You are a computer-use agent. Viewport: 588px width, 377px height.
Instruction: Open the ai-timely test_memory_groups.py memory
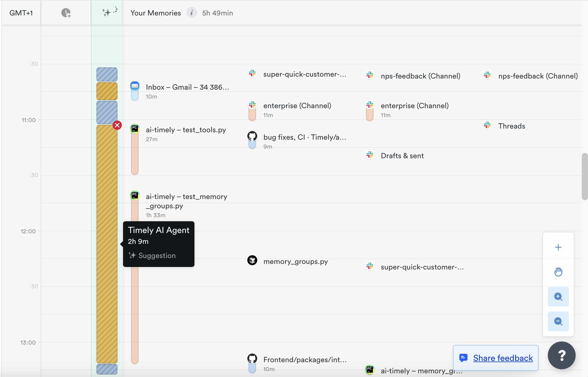coord(186,201)
